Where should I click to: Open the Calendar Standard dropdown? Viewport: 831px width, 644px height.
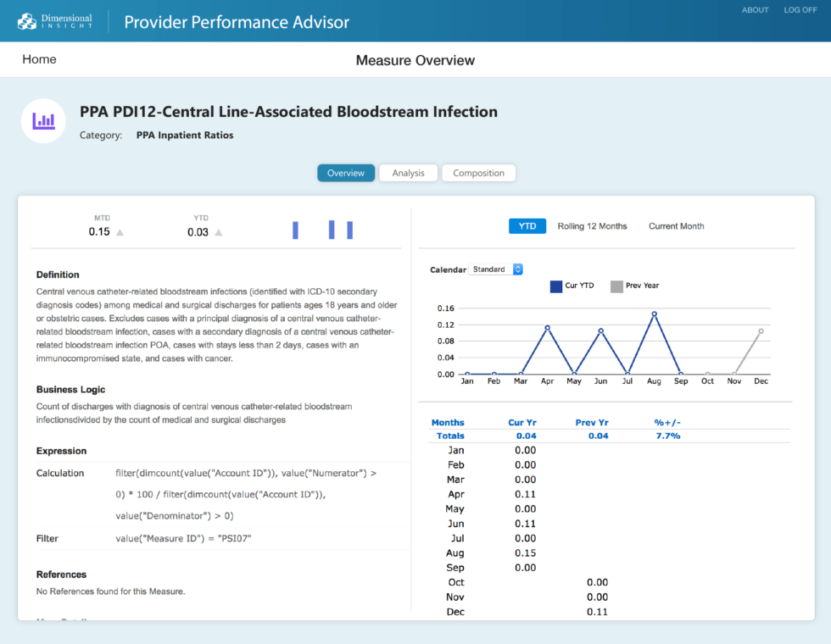coord(495,269)
